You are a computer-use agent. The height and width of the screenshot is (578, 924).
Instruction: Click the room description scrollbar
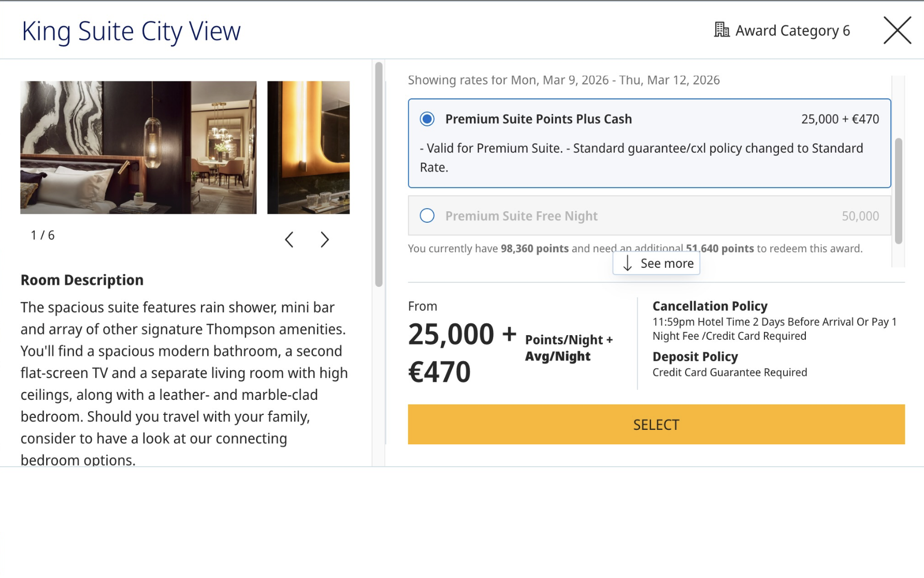coord(379,174)
